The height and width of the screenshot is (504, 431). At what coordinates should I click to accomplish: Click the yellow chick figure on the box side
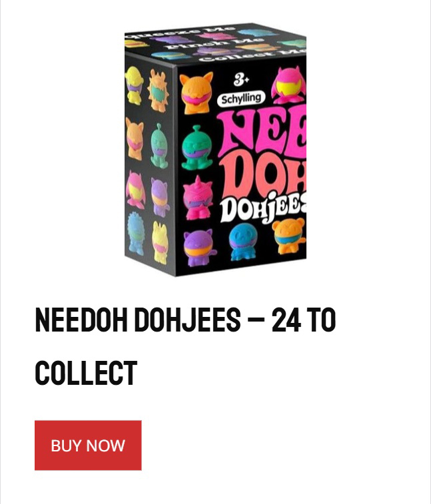(x=134, y=85)
